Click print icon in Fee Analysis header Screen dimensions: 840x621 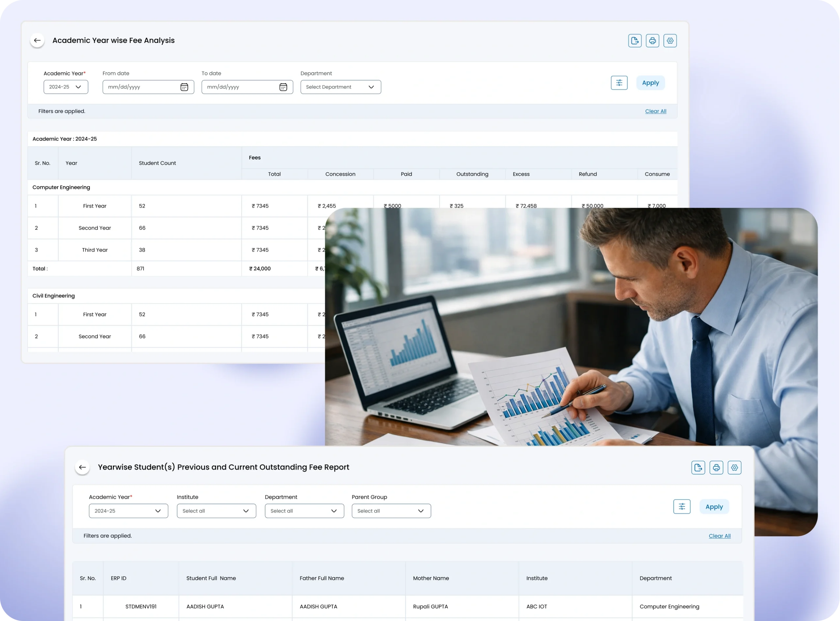[x=652, y=41]
